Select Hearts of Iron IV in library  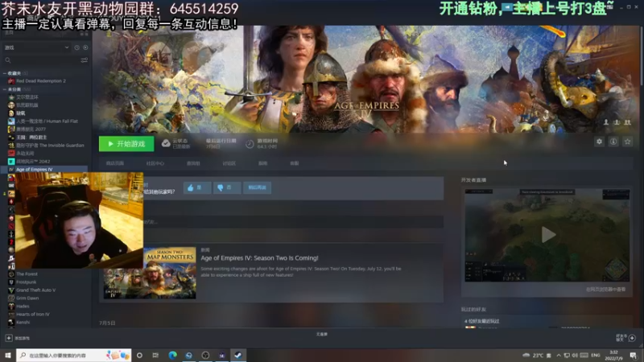[x=33, y=314]
